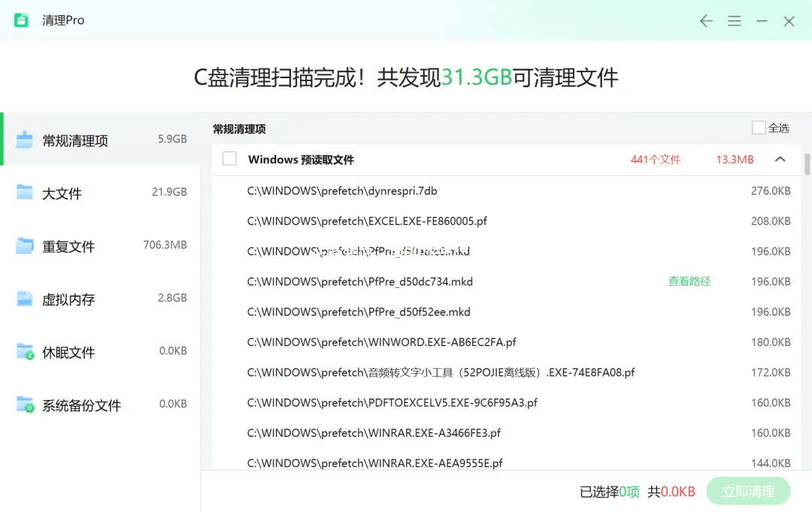Open the hamburger menu icon
The height and width of the screenshot is (512, 812).
click(x=735, y=21)
